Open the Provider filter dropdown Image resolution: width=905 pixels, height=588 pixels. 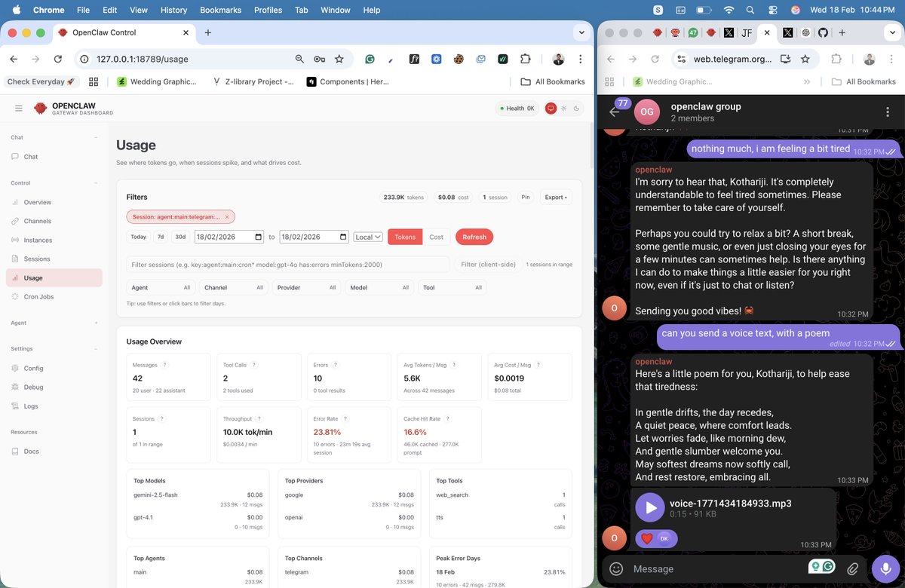click(x=306, y=287)
